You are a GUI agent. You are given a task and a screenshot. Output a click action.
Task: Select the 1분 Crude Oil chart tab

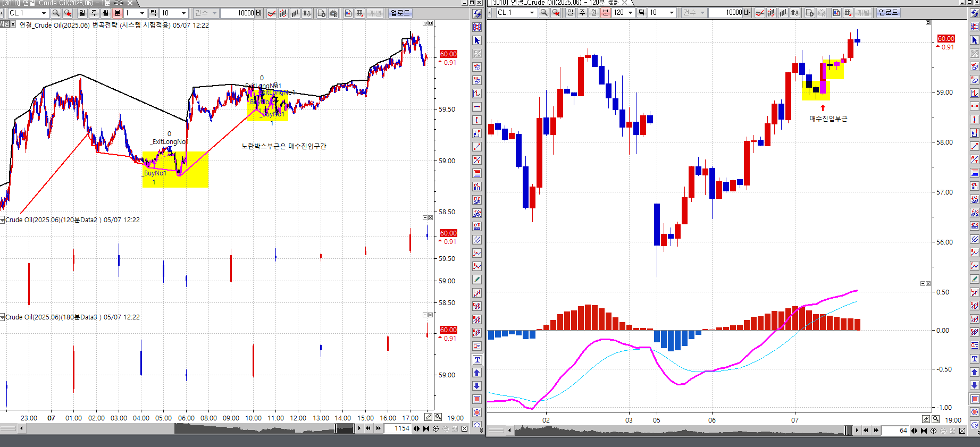tap(64, 3)
